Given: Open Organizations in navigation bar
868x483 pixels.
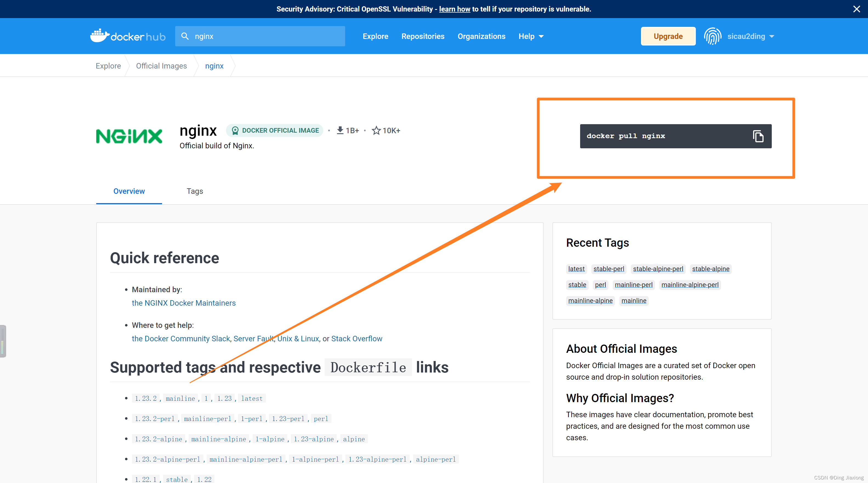Looking at the screenshot, I should [481, 36].
